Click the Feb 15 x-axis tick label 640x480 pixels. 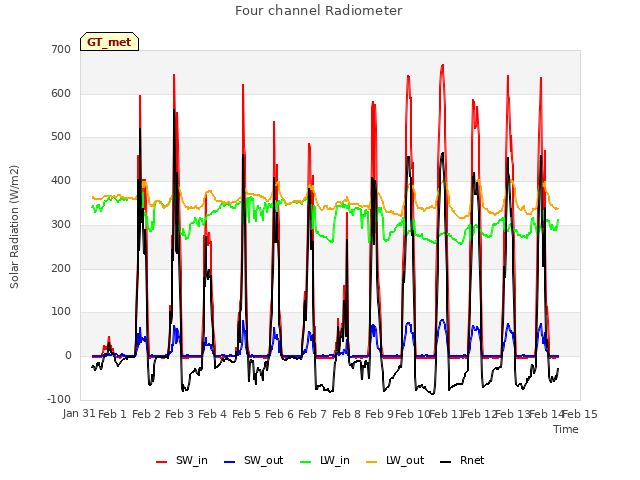(580, 414)
